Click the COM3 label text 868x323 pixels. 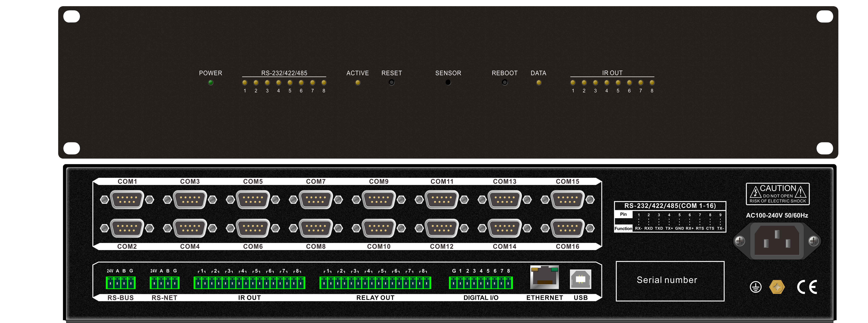tap(190, 182)
